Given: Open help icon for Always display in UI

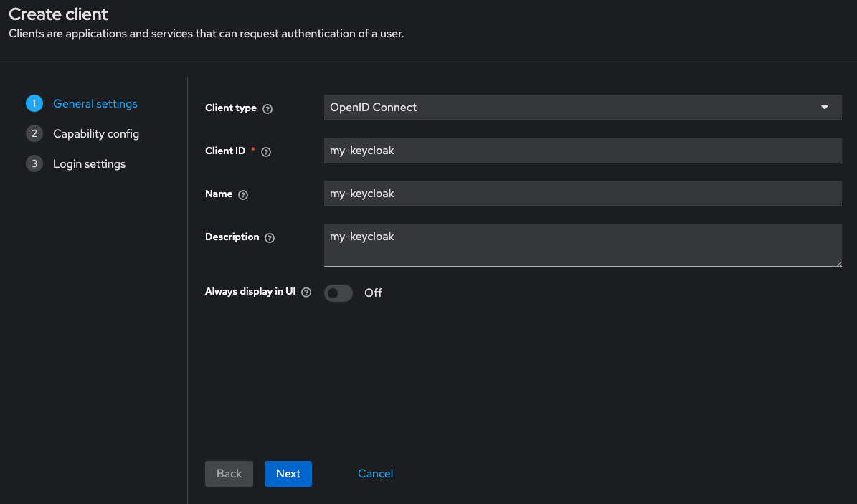Looking at the screenshot, I should click(307, 293).
